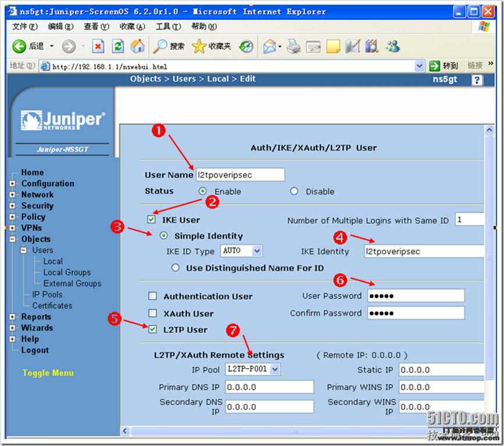Uncheck the IKE User checkbox

[151, 220]
